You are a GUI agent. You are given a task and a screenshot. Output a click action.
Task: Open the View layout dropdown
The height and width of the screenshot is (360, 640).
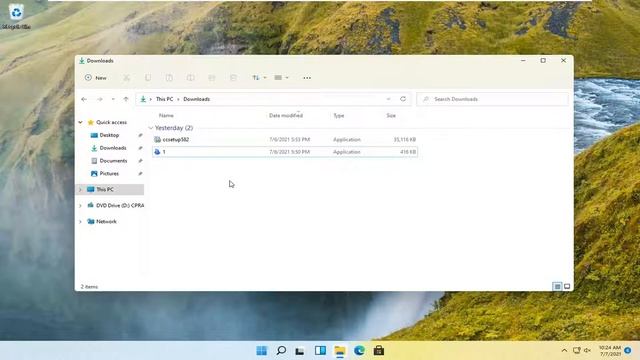pos(282,78)
